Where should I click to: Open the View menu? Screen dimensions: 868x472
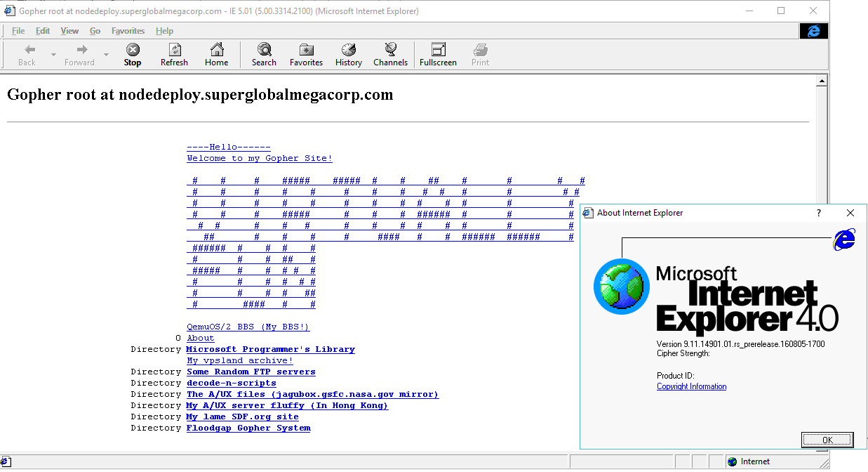[69, 31]
